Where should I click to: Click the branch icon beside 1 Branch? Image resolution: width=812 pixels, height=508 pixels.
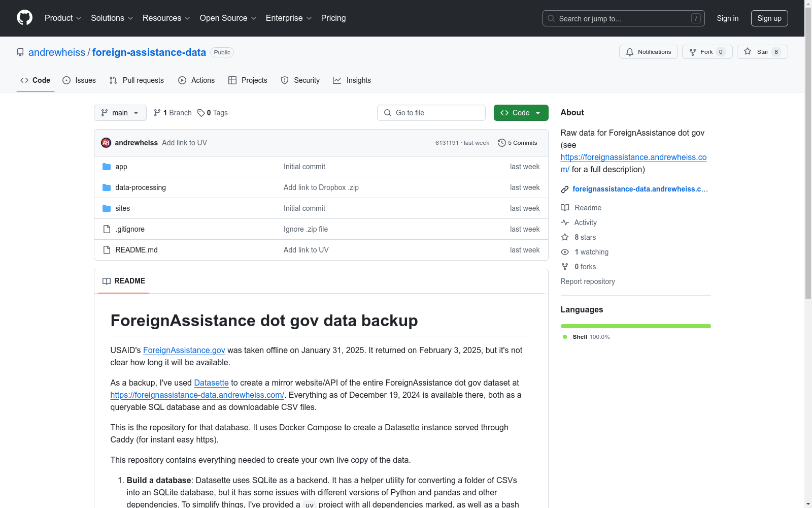click(157, 113)
